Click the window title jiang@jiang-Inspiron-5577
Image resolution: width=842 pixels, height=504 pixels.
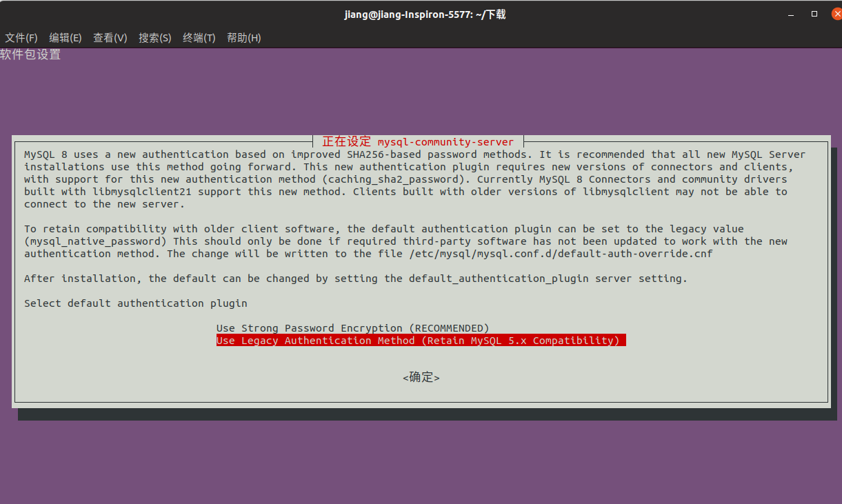(x=425, y=14)
